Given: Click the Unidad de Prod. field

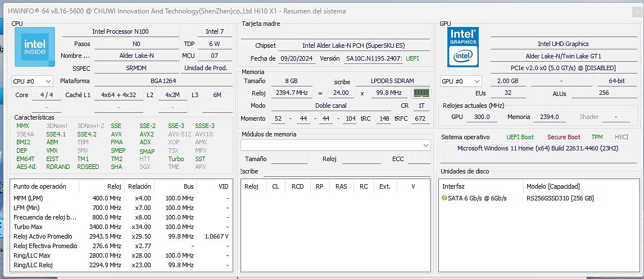Looking at the screenshot, I should (207, 68).
